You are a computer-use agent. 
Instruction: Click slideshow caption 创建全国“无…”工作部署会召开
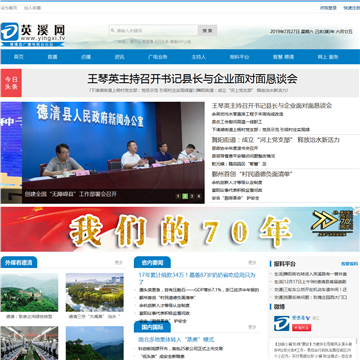[x=70, y=194]
